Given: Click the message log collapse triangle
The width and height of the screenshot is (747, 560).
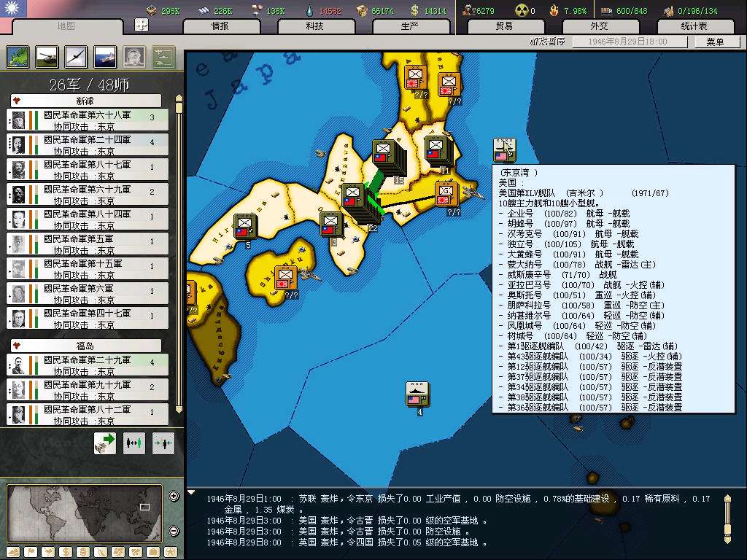Looking at the screenshot, I should point(191,492).
